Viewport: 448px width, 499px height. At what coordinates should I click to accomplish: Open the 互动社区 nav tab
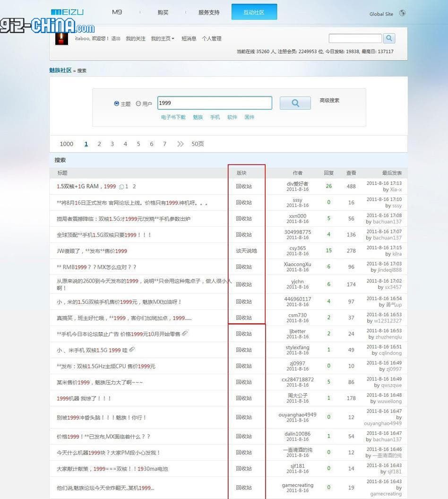pyautogui.click(x=254, y=12)
